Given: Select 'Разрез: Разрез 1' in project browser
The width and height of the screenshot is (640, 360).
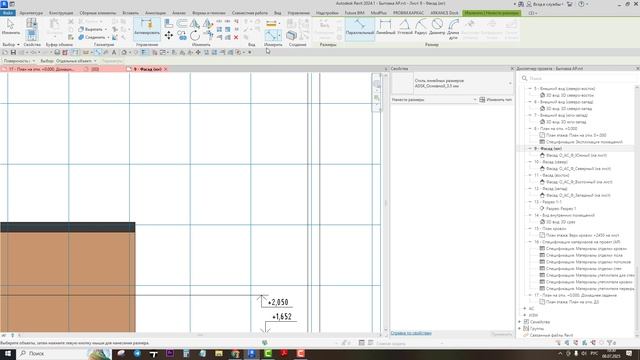Looking at the screenshot, I should tap(561, 209).
